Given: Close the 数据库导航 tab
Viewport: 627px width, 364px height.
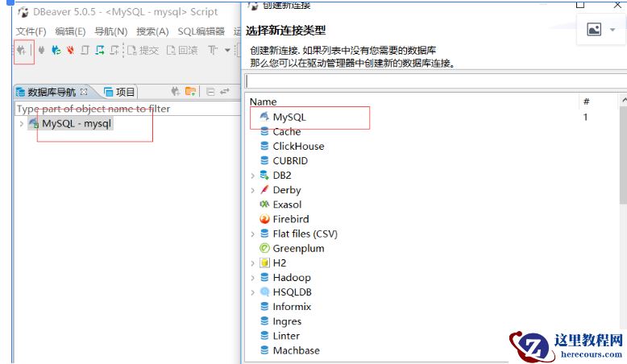Looking at the screenshot, I should (x=84, y=92).
